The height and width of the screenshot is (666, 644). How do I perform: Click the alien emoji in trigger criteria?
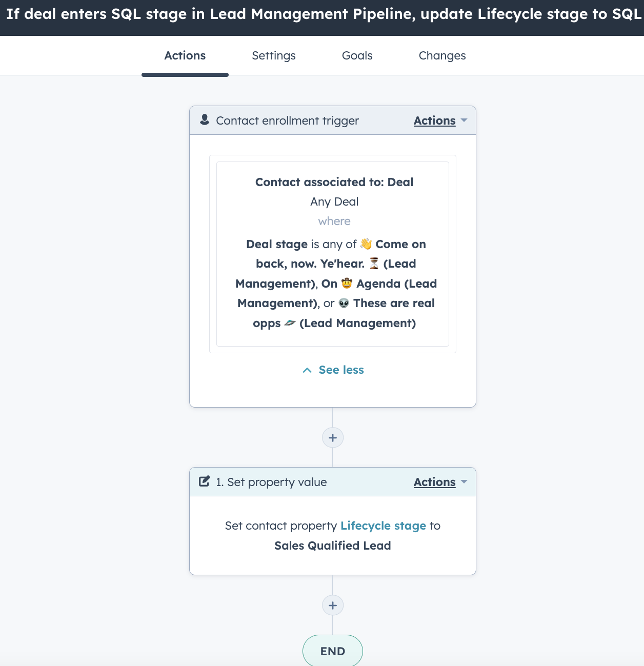coord(344,304)
